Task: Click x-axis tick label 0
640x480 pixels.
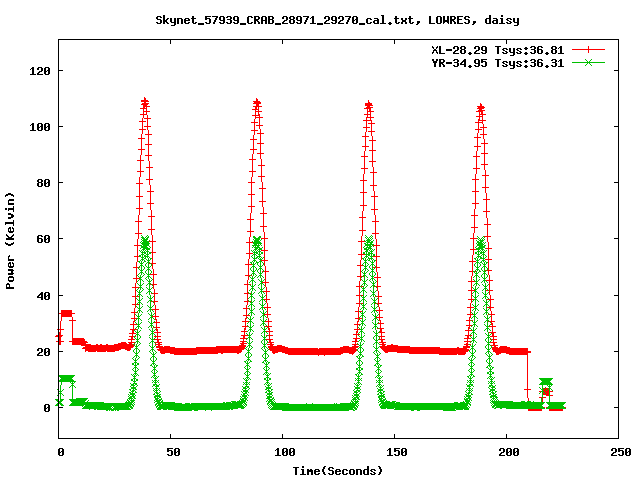Action: click(61, 452)
